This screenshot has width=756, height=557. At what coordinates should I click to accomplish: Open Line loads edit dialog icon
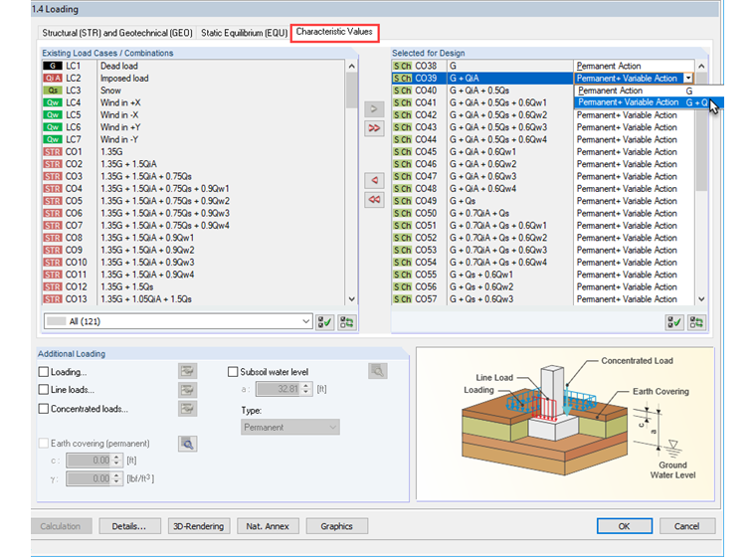pos(187,390)
